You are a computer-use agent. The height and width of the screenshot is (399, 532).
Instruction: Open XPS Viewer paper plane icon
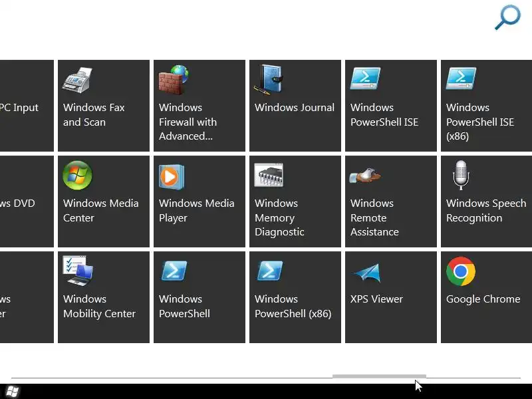pyautogui.click(x=367, y=273)
